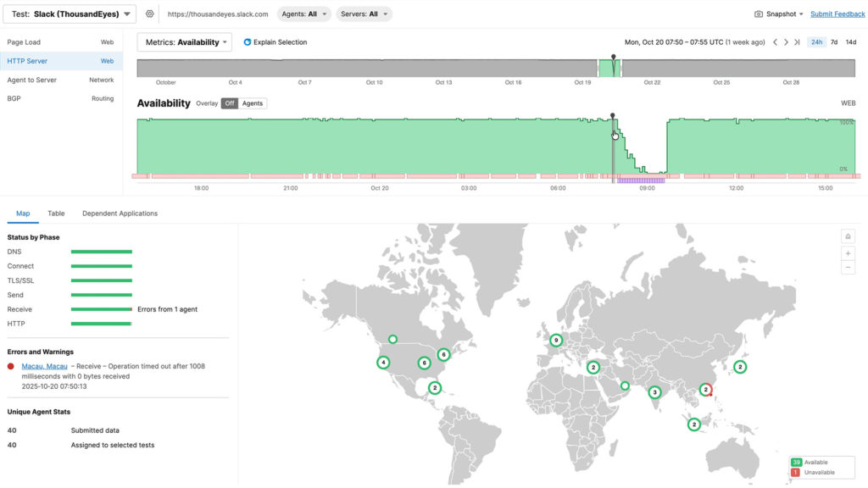Click the Submit Feedback link
The image size is (868, 488).
coord(837,14)
